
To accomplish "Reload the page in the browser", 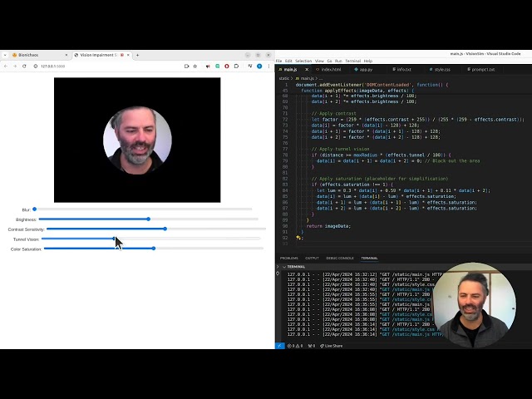I will coord(24,66).
